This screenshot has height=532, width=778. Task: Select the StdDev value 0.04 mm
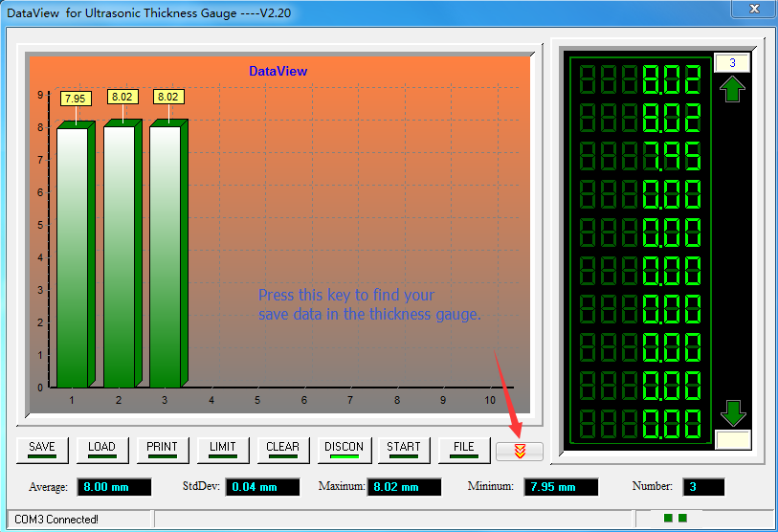coord(262,487)
